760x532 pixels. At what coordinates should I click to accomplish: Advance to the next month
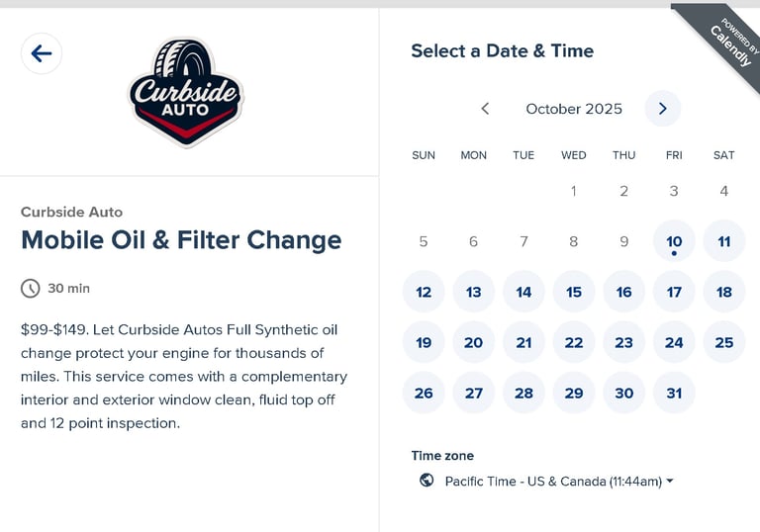click(x=663, y=109)
